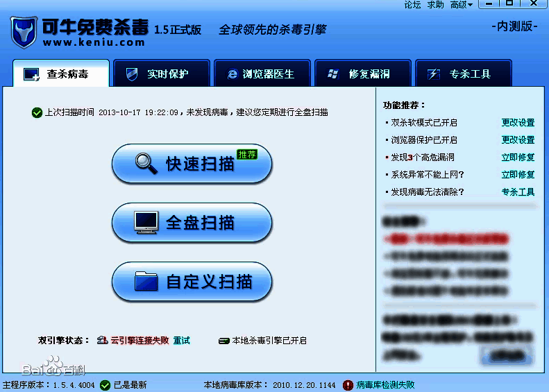549x392 pixels.
Task: Click the 病毒库检测失败 link
Action: tap(385, 385)
